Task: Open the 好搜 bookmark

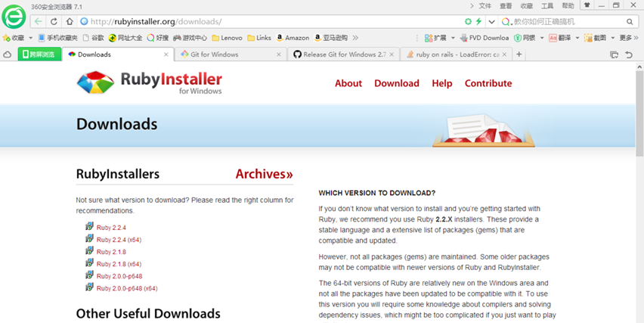Action: coord(158,38)
